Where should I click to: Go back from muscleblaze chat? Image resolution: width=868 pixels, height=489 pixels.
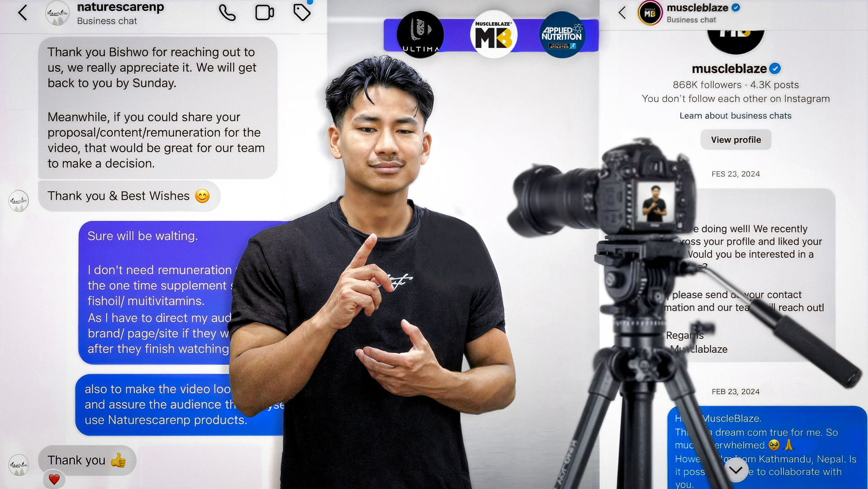[x=623, y=13]
